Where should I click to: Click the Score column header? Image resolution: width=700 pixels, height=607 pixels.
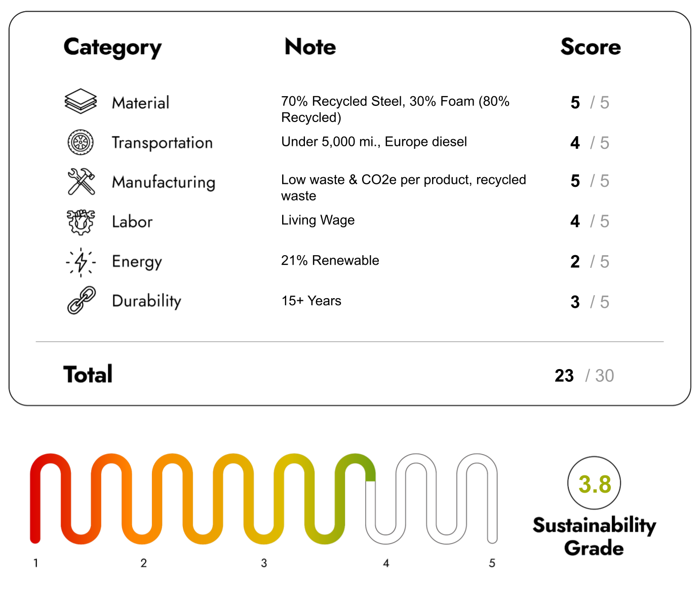(590, 47)
